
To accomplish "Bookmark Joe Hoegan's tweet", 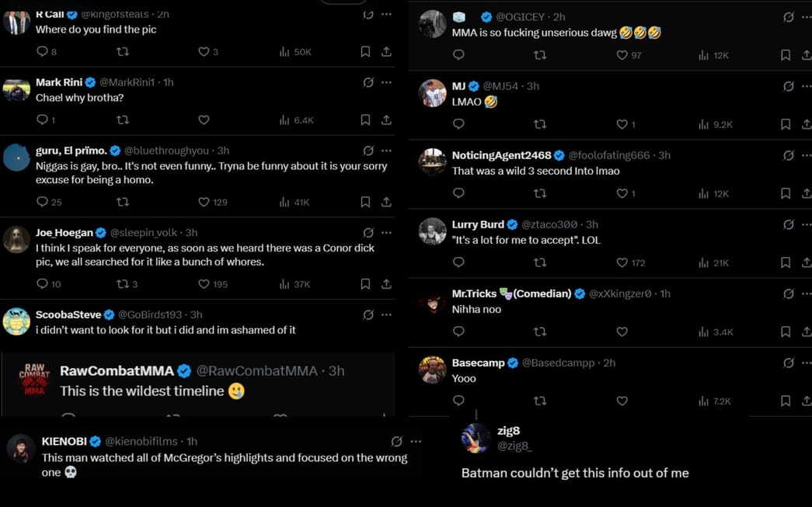I will (364, 284).
